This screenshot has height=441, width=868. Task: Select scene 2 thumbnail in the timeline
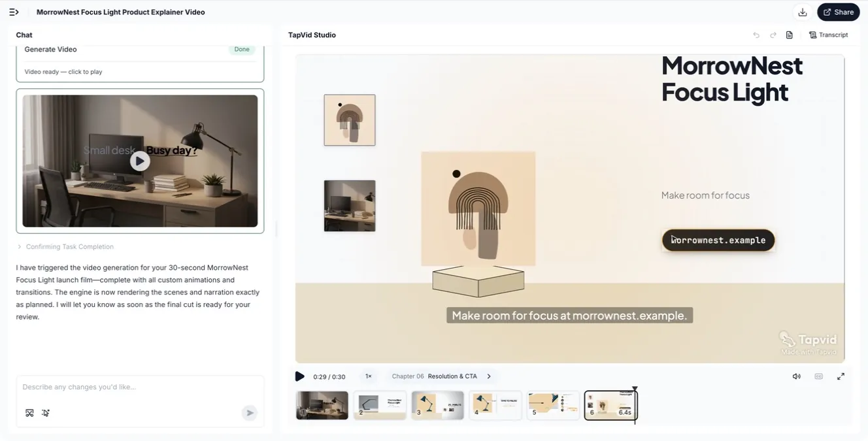[x=380, y=405]
